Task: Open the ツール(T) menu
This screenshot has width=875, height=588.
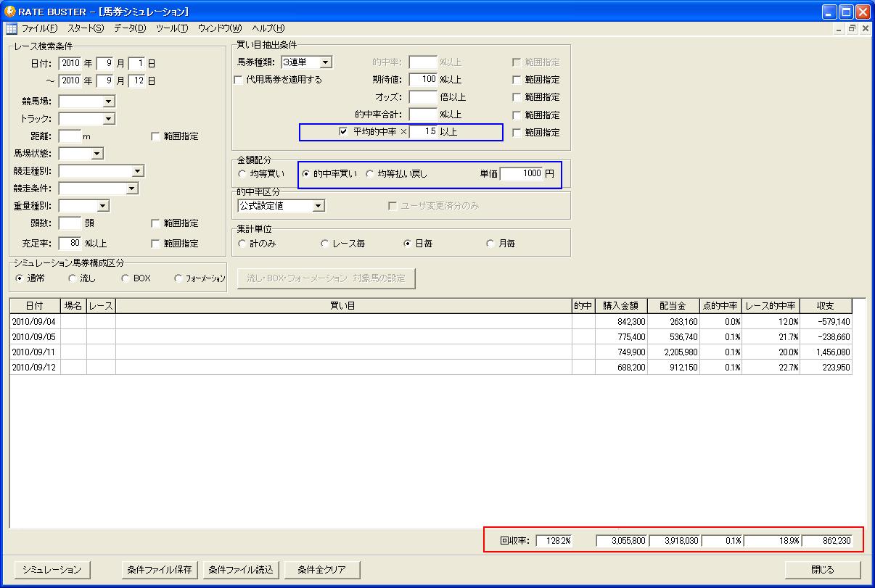Action: coord(172,28)
